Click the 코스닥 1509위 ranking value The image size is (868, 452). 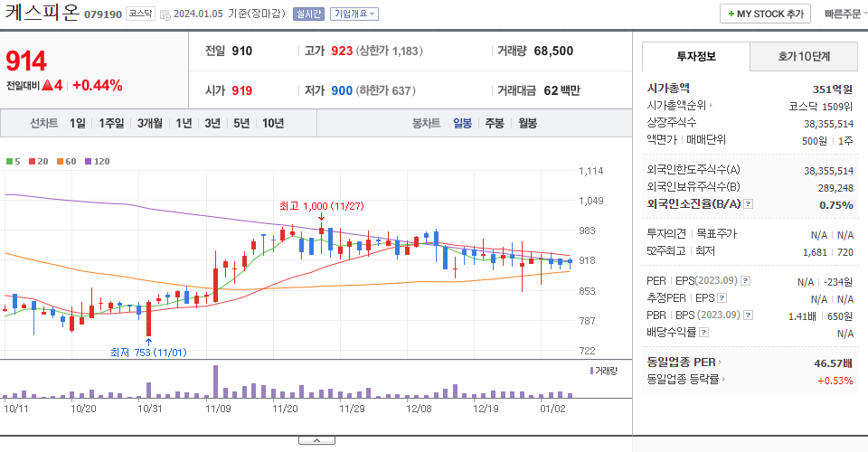pyautogui.click(x=821, y=107)
